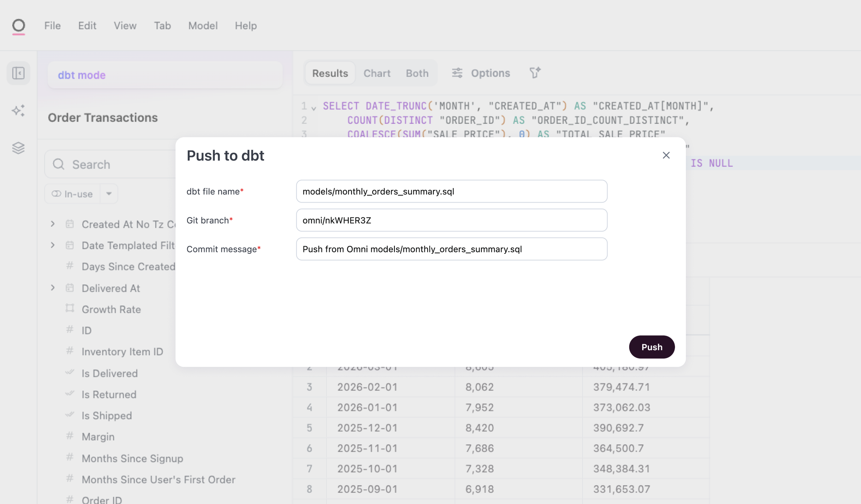Open the In-use dropdown arrow
The width and height of the screenshot is (861, 504).
(x=109, y=194)
